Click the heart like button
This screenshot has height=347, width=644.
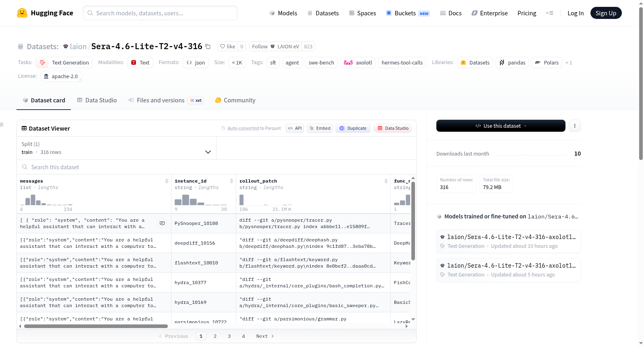tap(227, 46)
